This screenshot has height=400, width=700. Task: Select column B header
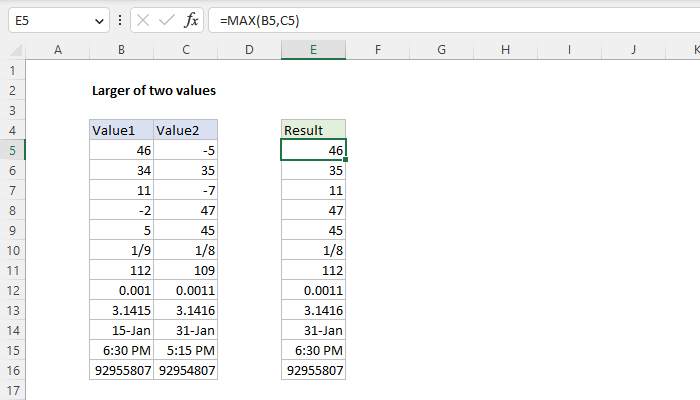121,50
